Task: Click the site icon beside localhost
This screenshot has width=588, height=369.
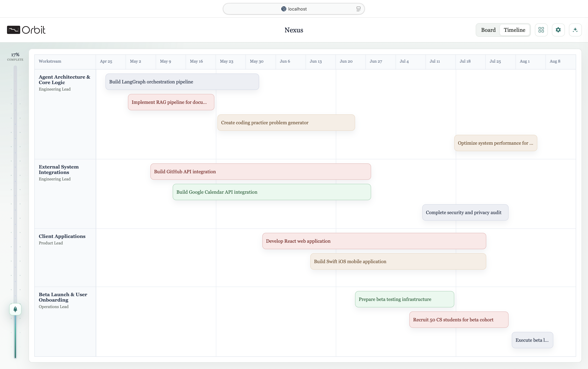Action: (283, 9)
